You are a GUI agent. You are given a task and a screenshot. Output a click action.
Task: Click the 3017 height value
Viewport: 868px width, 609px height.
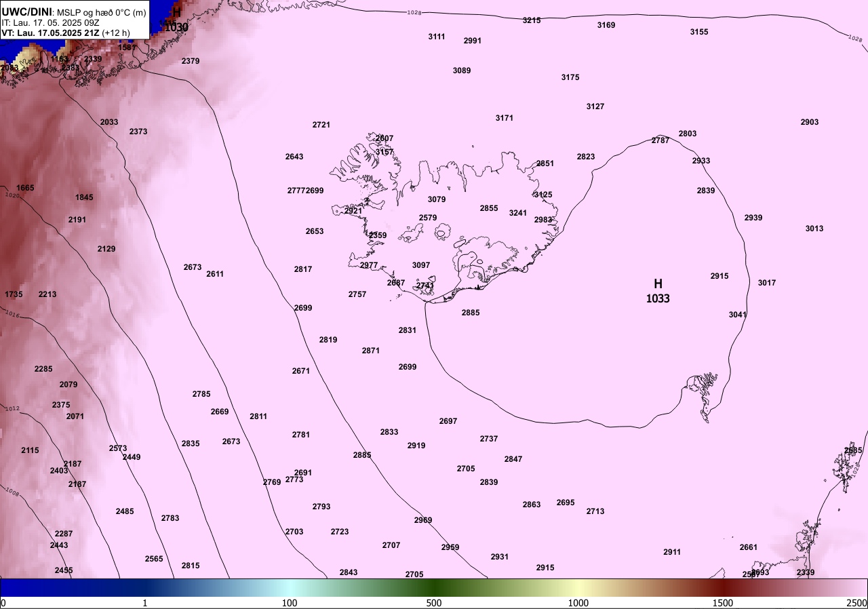(767, 283)
